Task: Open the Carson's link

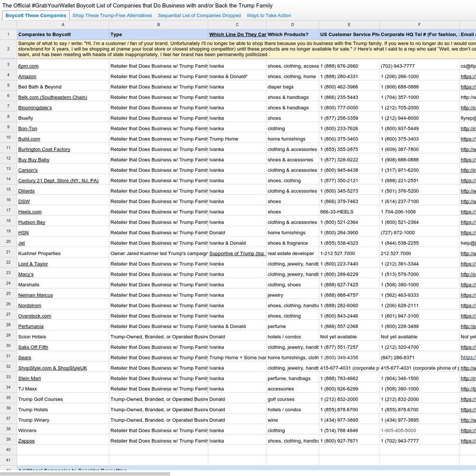Action: click(x=28, y=170)
